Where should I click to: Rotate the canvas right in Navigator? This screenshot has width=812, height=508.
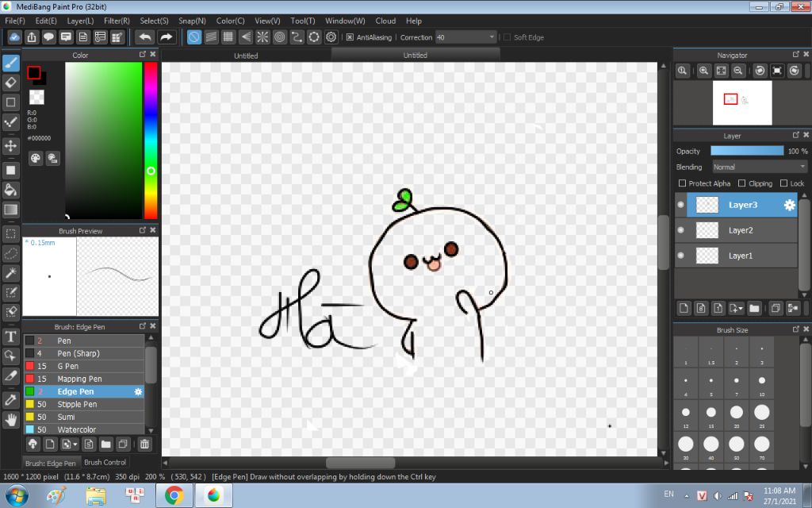pos(795,71)
